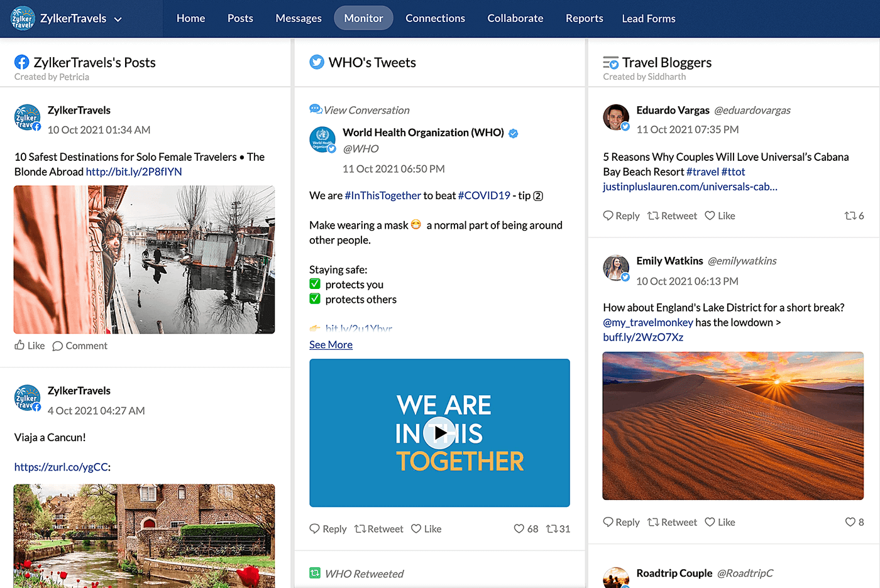Viewport: 880px width, 588px height.
Task: Open Emily Watkins profile avatar
Action: click(x=616, y=268)
